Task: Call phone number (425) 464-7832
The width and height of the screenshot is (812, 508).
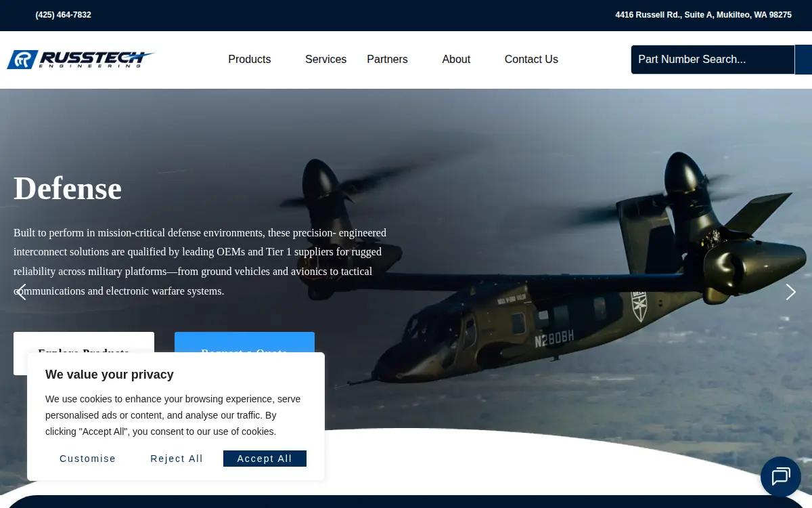Action: click(64, 15)
